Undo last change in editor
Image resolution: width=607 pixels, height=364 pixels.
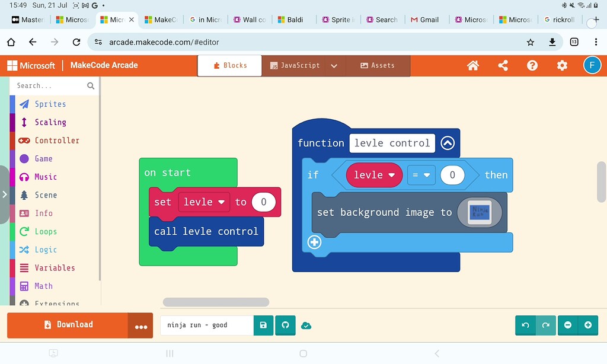pos(525,325)
